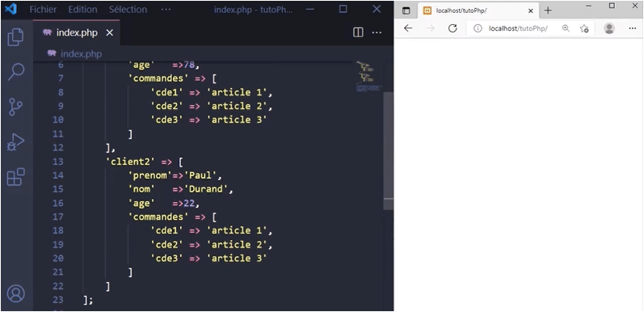The width and height of the screenshot is (644, 312).
Task: Open the Search view in activity bar
Action: [15, 72]
